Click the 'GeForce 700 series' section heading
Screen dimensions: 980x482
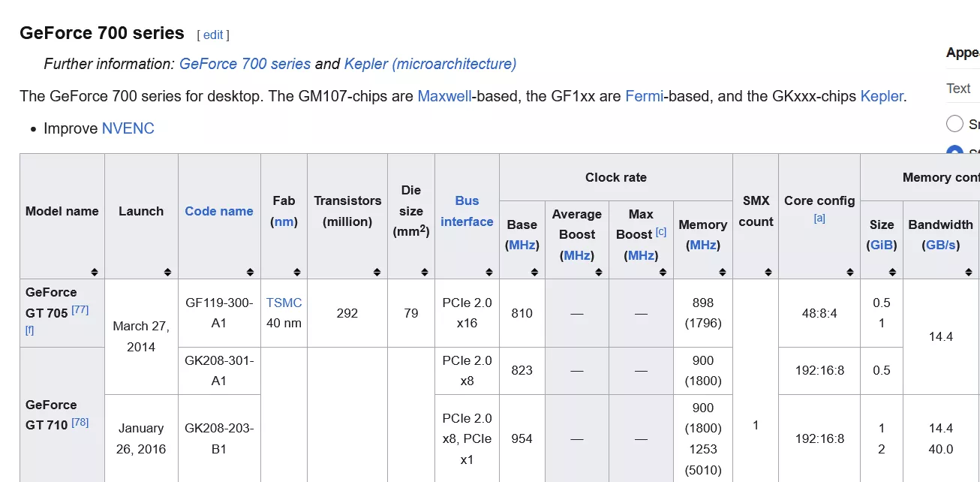click(x=102, y=33)
